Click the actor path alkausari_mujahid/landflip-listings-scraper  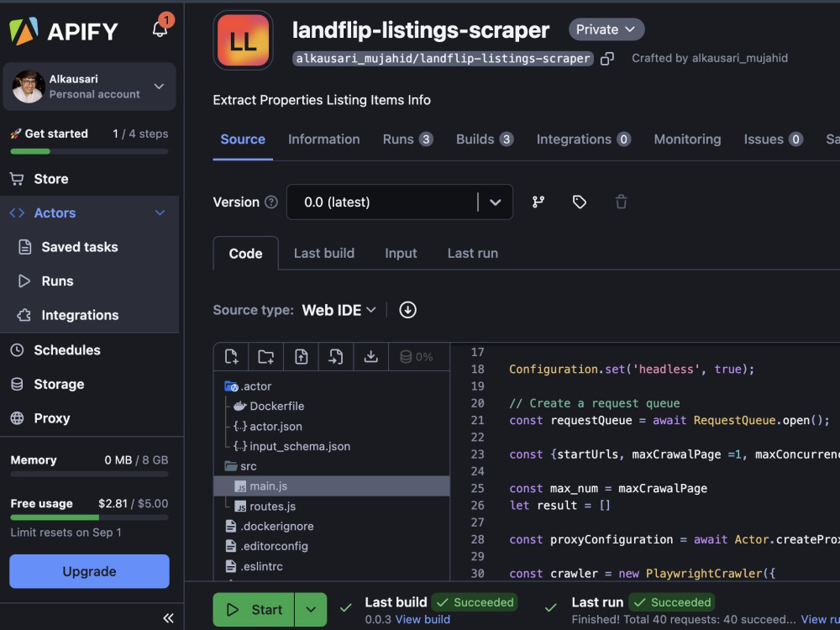pos(443,59)
